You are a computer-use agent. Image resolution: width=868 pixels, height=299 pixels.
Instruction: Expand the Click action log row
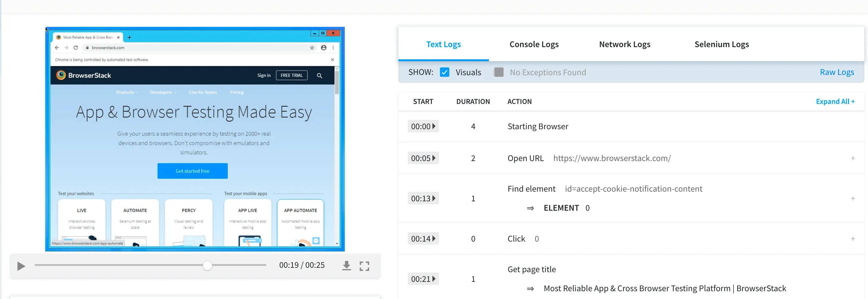pos(852,239)
